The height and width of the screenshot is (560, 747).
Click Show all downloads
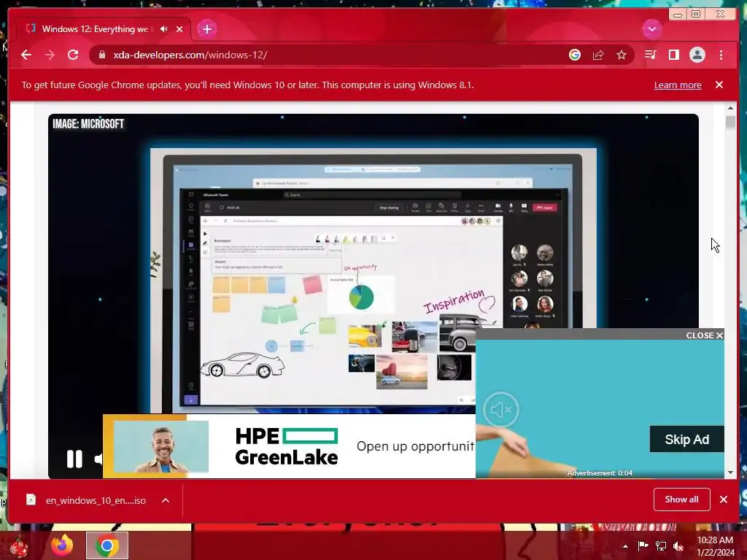682,499
